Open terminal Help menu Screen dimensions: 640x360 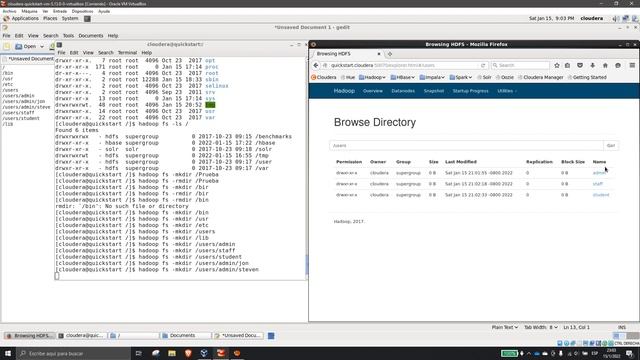point(147,53)
